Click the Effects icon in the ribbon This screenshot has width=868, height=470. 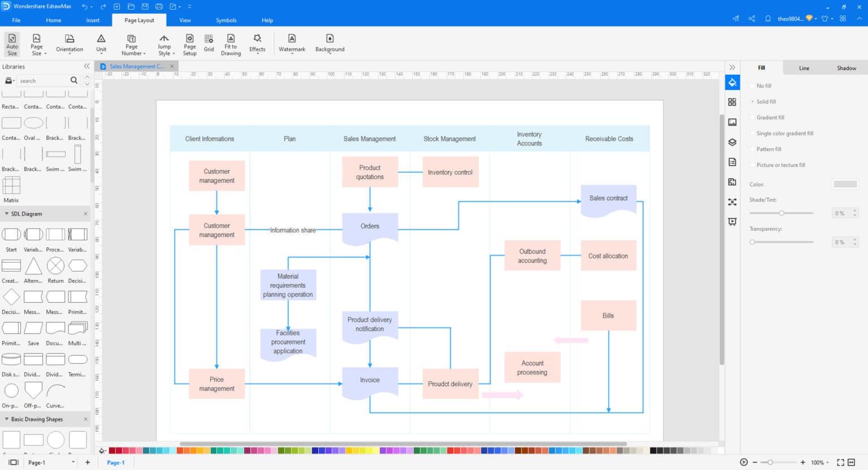click(257, 44)
